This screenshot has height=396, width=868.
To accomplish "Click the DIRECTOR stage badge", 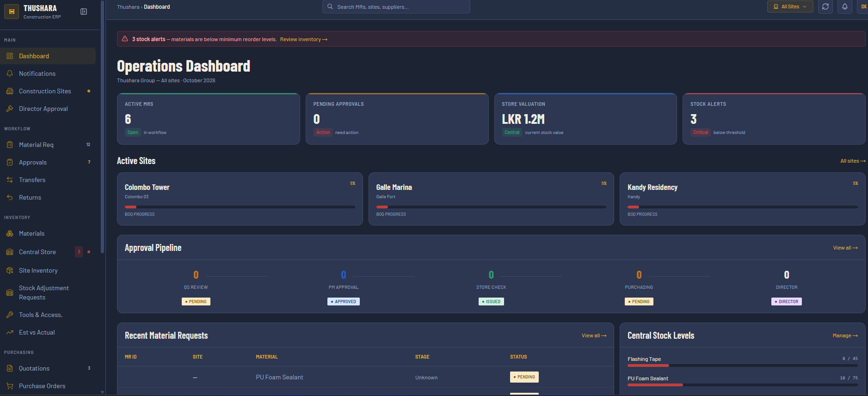I will pos(787,301).
